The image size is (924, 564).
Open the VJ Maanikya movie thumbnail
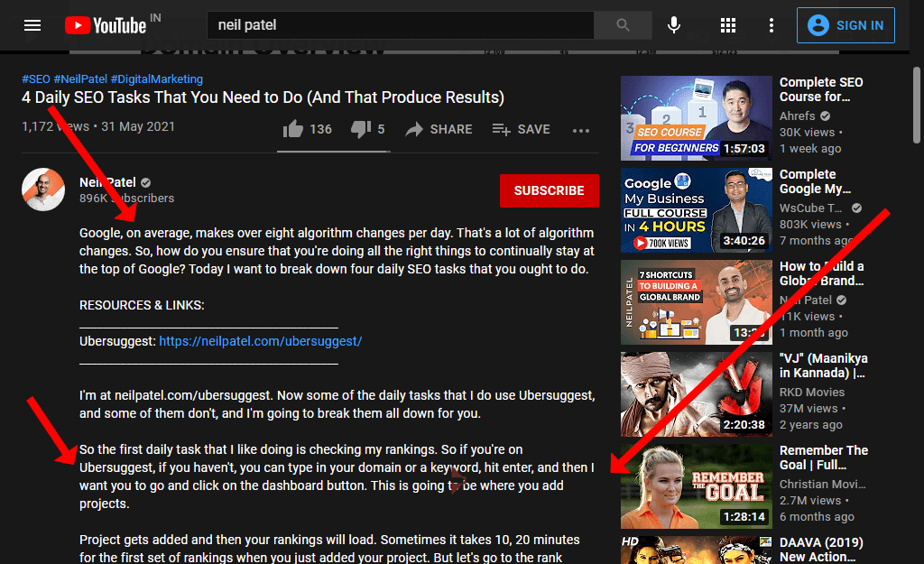[x=696, y=393]
